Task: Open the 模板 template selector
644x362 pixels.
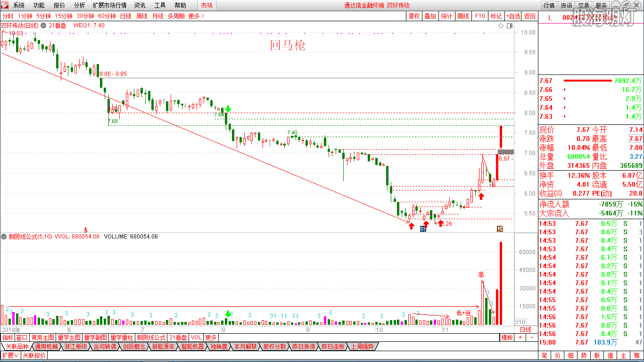Action: point(507,337)
